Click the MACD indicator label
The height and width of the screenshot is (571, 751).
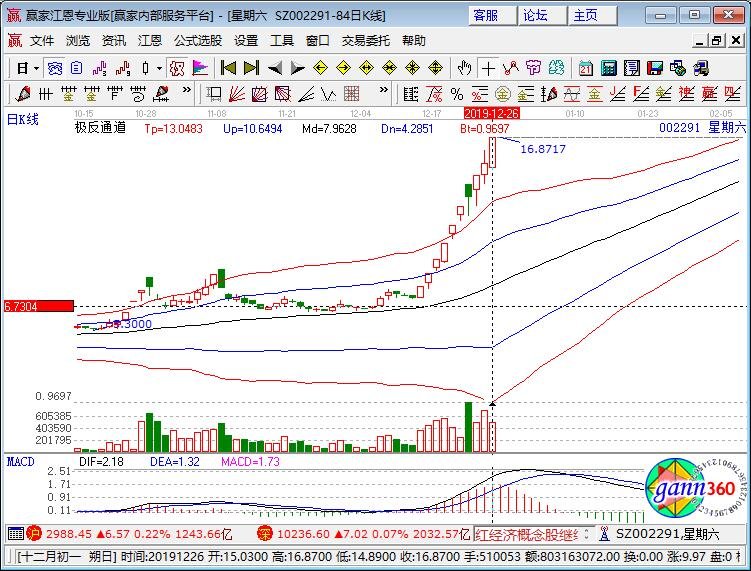tap(20, 461)
